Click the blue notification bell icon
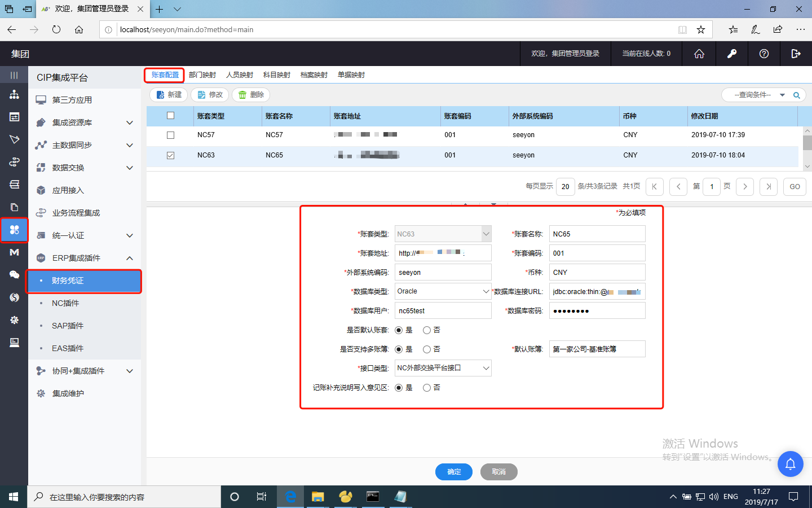This screenshot has width=812, height=508. click(790, 464)
